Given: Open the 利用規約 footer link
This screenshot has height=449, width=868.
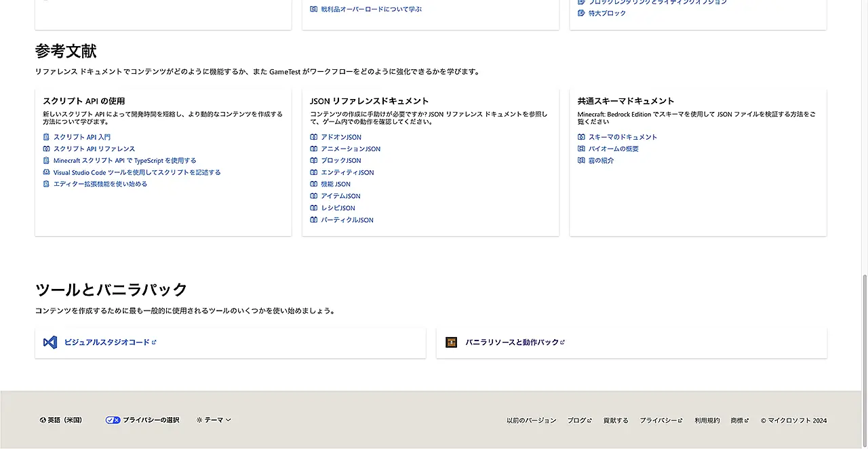Looking at the screenshot, I should click(x=707, y=421).
